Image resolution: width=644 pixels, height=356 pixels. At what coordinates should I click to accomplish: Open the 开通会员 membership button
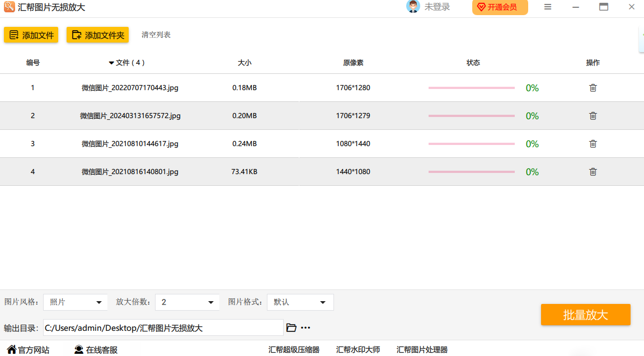(500, 7)
